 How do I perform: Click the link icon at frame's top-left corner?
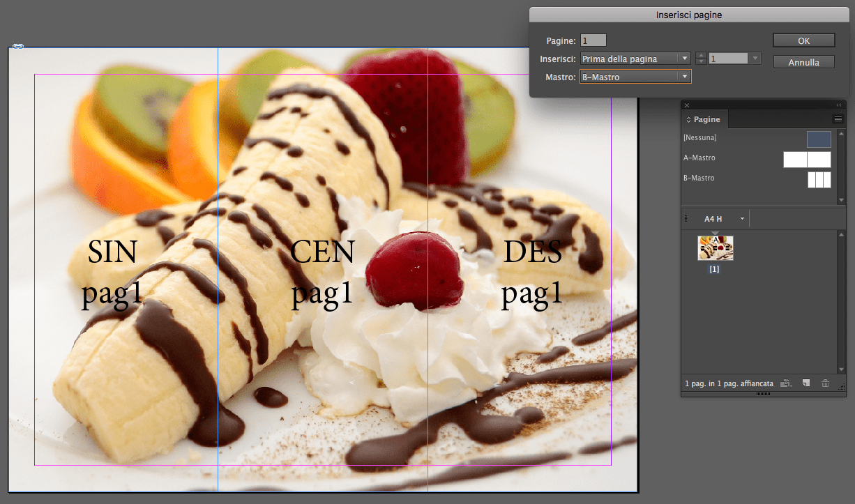[18, 46]
